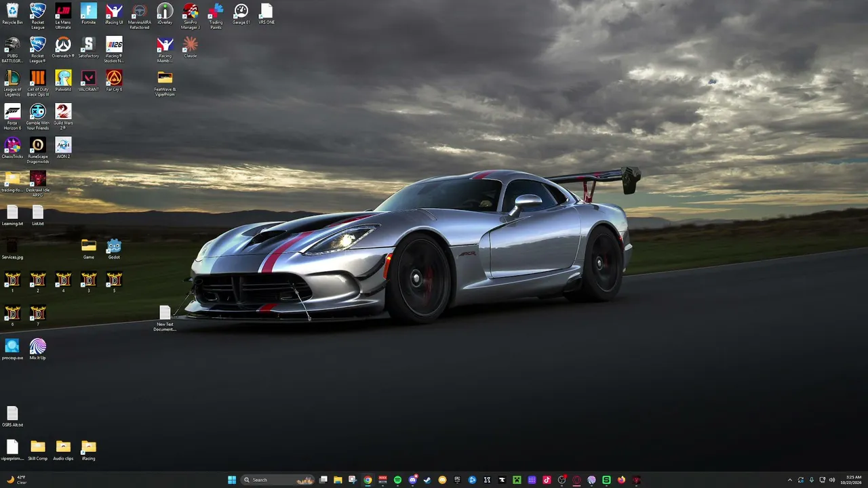The width and height of the screenshot is (868, 488).
Task: Select the MarvinsAIRA Refactored shortcut
Action: [140, 16]
